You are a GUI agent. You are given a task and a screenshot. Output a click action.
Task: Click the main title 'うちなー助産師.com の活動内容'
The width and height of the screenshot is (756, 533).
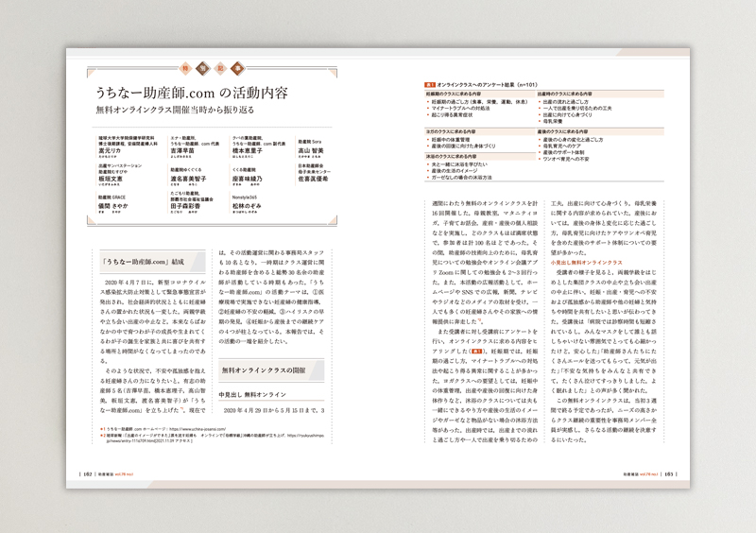tap(192, 94)
